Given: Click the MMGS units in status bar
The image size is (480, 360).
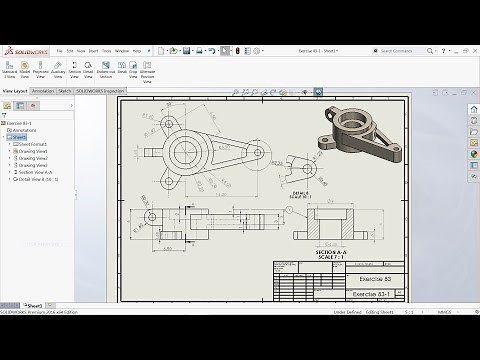Looking at the screenshot, I should click(x=444, y=312).
